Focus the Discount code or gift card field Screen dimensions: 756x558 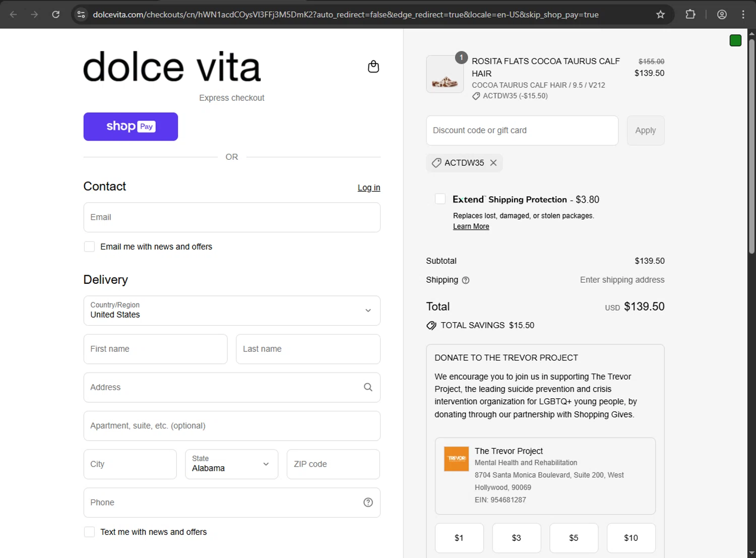pyautogui.click(x=522, y=131)
